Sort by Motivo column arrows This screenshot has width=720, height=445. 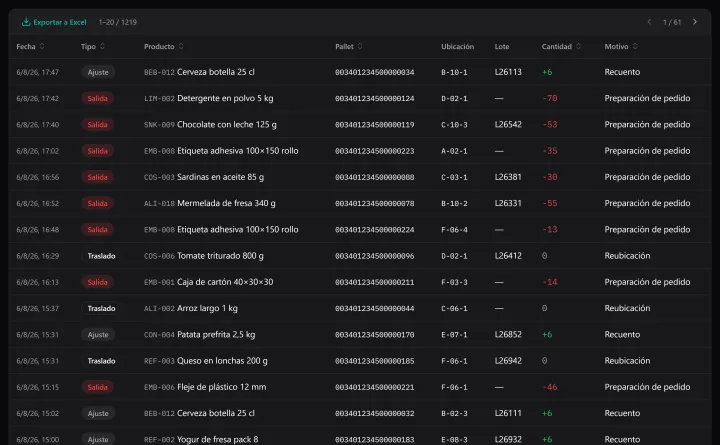635,46
